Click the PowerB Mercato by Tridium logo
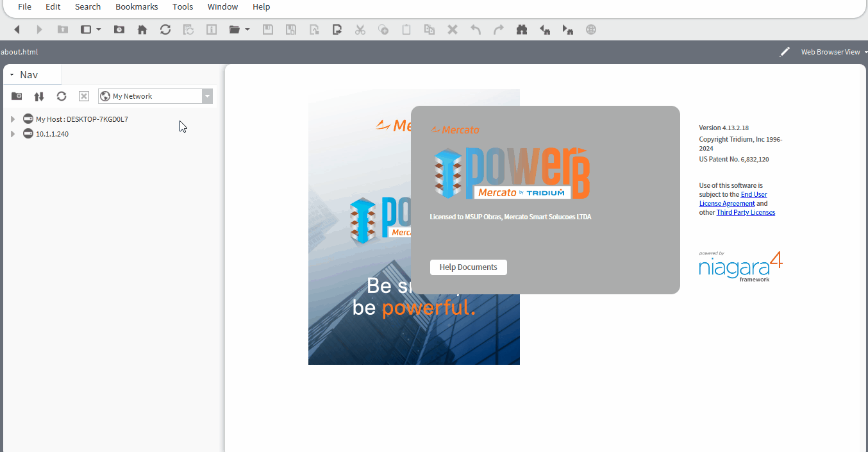Viewport: 868px width, 452px height. point(511,173)
